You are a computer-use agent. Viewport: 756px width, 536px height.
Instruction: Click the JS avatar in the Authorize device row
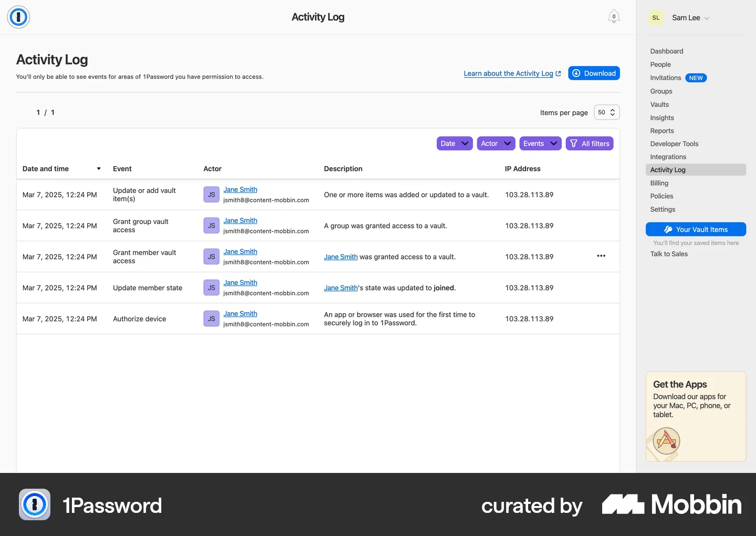(x=212, y=318)
